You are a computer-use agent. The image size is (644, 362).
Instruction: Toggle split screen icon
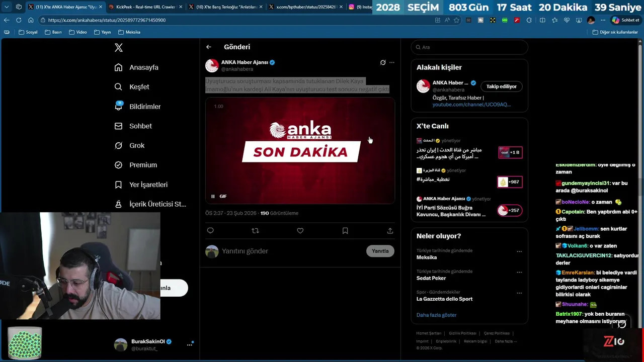point(542,20)
